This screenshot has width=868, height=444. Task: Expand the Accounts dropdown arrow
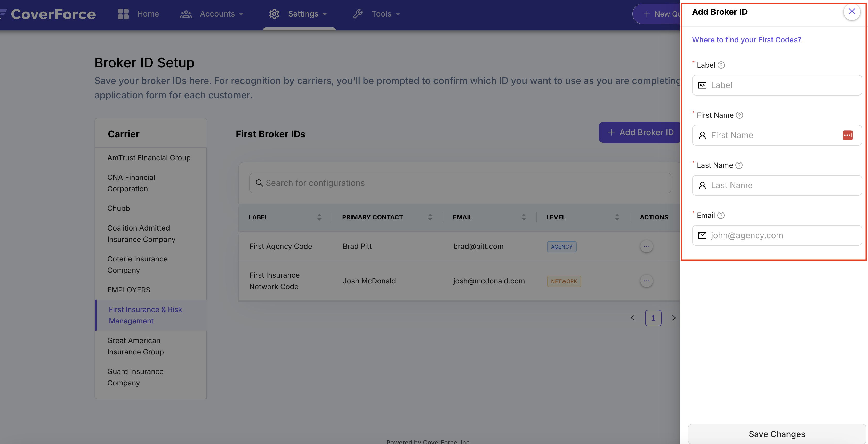(x=241, y=14)
